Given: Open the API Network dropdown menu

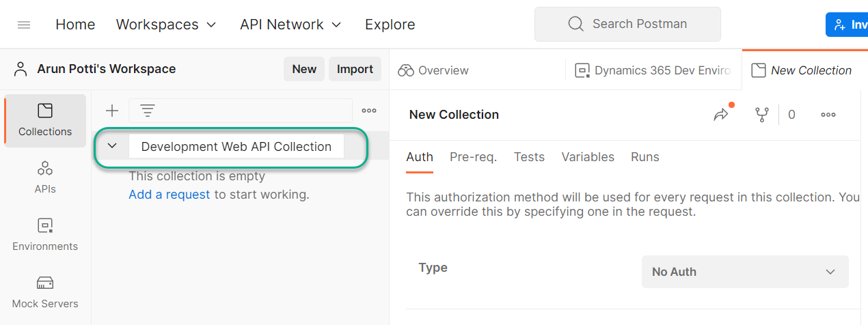Looking at the screenshot, I should click(x=290, y=25).
